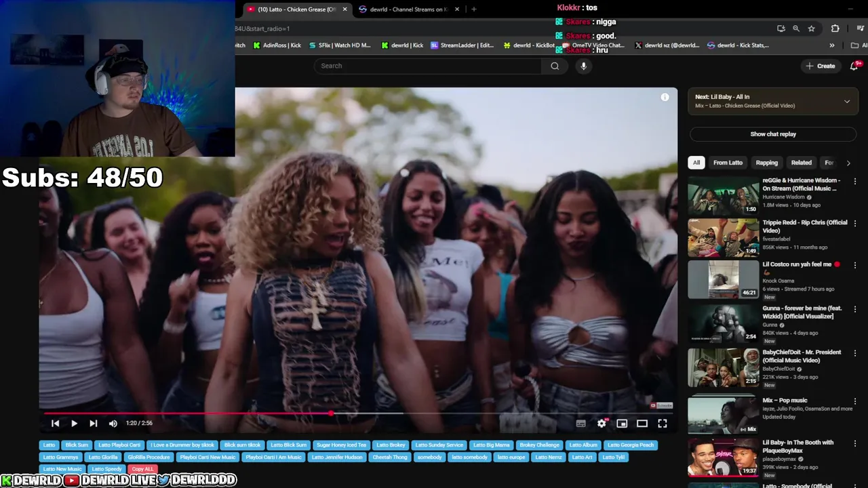Open the Create button menu
This screenshot has width=868, height=488.
(820, 66)
